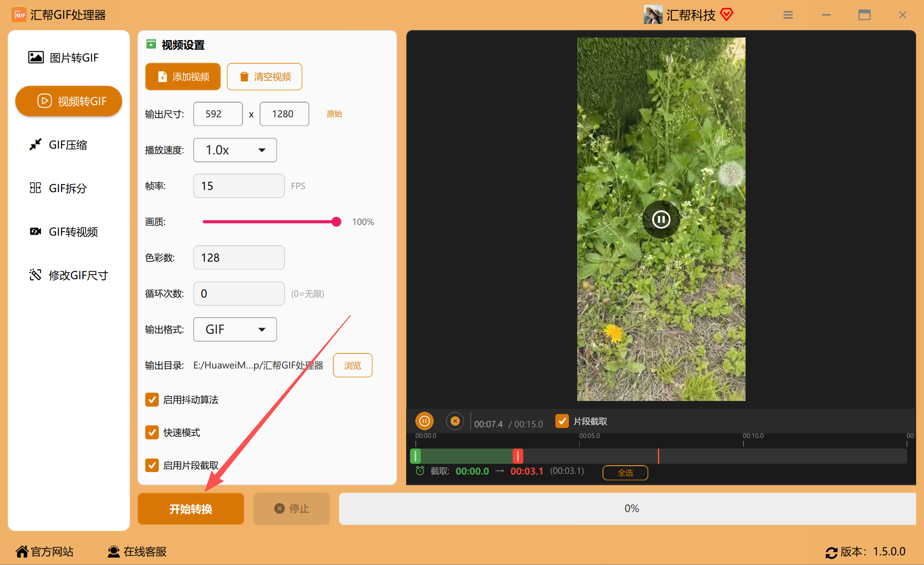Click the red clip end handle

[x=518, y=456]
